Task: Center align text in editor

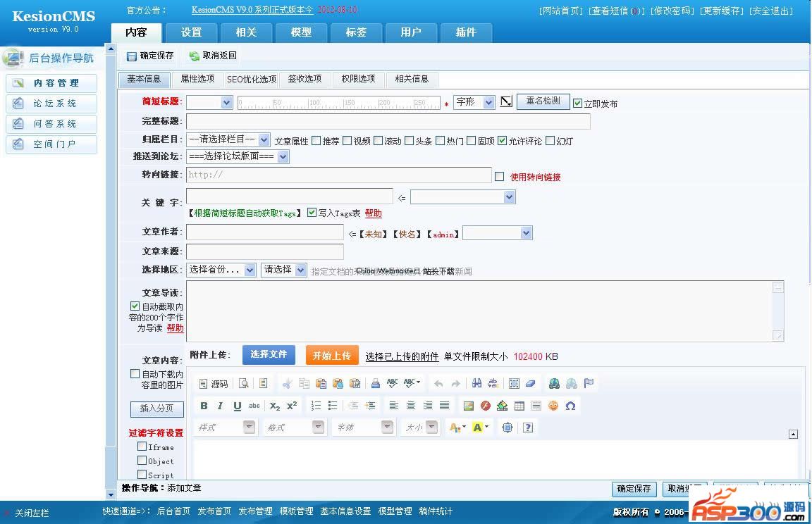Action: [411, 406]
